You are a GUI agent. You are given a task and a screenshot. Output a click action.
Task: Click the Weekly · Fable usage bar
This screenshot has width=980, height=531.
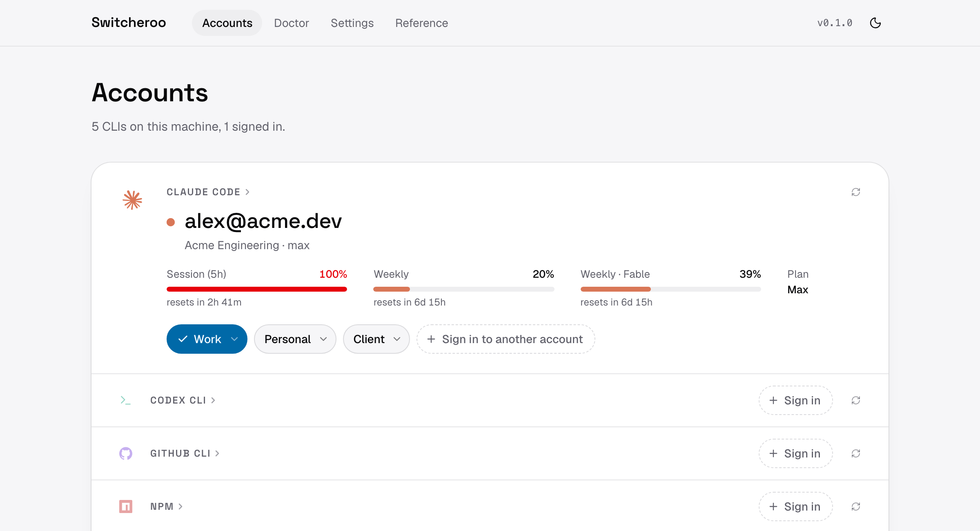(670, 289)
